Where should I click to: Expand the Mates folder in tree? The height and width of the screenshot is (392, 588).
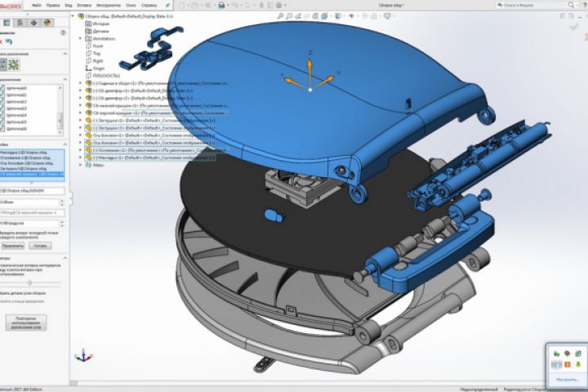(x=80, y=165)
